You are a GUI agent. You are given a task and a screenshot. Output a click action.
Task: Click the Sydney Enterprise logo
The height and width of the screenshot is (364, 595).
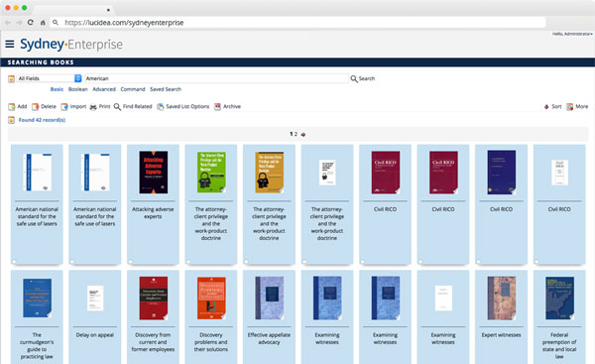pos(71,44)
